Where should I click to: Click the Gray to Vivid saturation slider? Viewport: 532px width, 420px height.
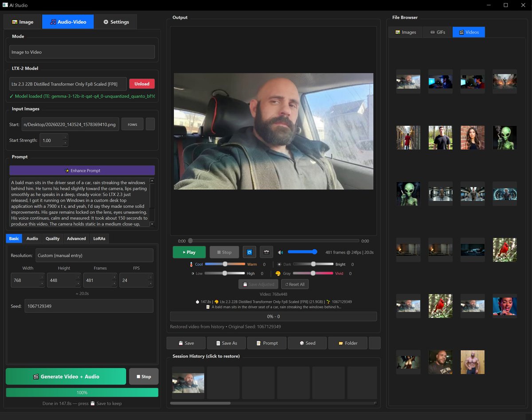[x=313, y=273]
